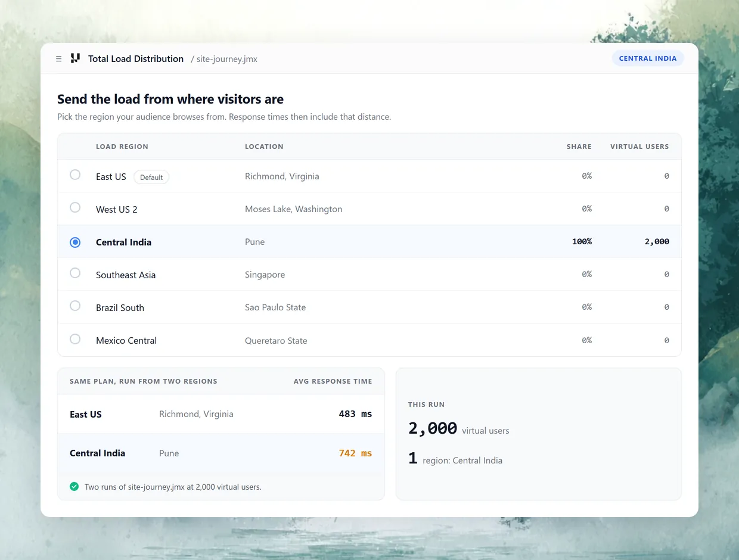Click the 742 ms response time
The width and height of the screenshot is (739, 560).
tap(355, 453)
